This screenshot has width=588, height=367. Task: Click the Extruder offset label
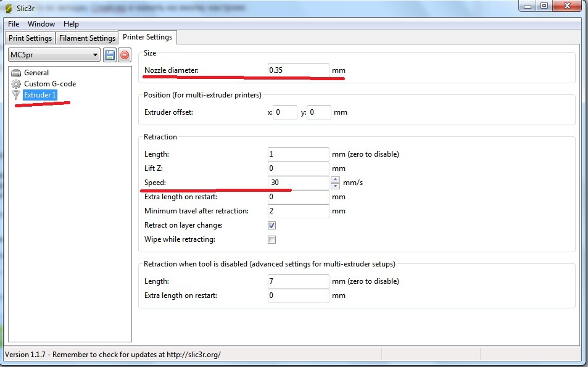click(x=168, y=112)
